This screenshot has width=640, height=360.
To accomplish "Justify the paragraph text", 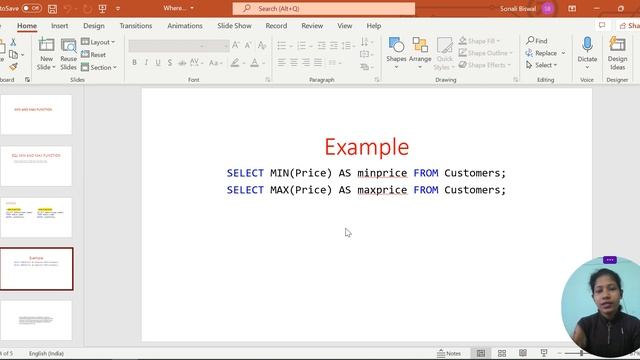I will coord(318,62).
